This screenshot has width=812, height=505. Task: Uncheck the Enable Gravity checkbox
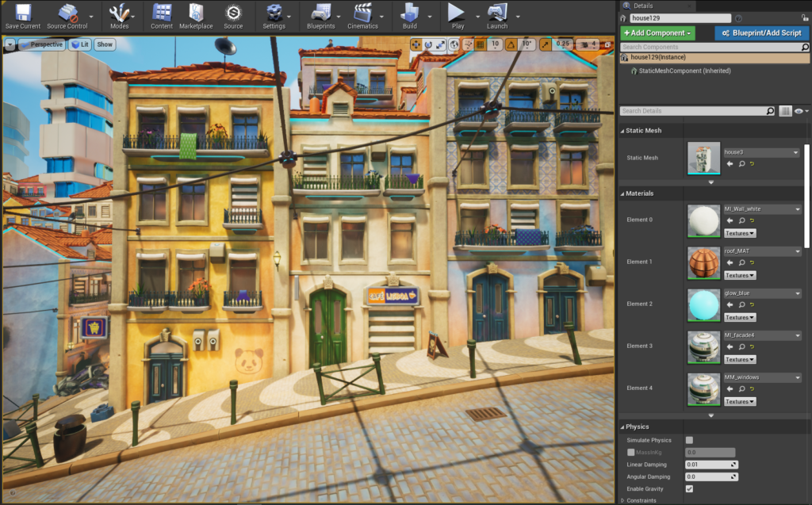tap(689, 489)
